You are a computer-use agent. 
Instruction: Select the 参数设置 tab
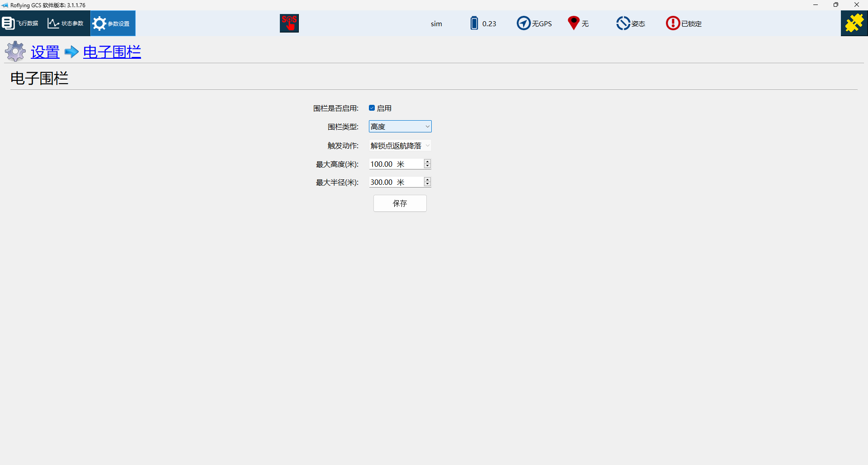tap(113, 23)
